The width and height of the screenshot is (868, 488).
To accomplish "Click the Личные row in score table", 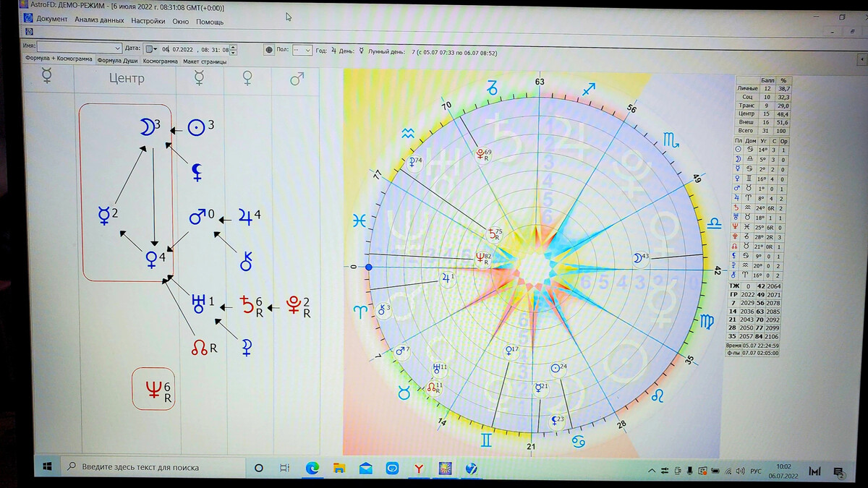I will pyautogui.click(x=764, y=87).
